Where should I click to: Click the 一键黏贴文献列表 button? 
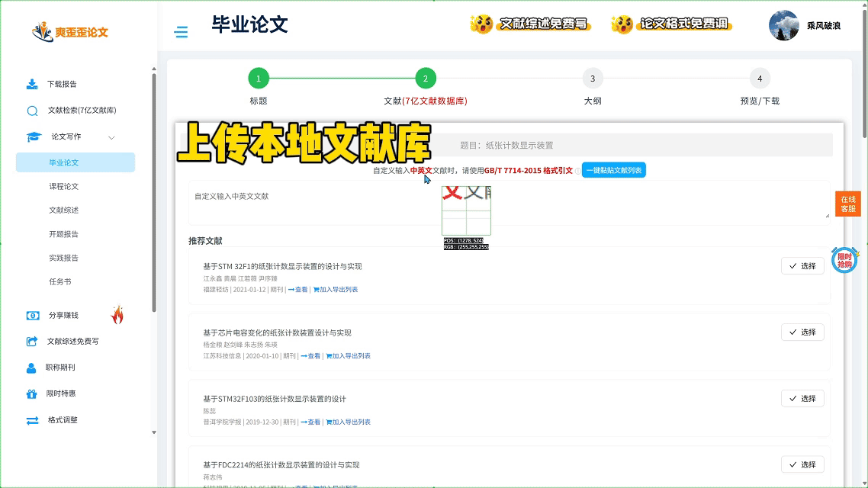click(x=613, y=170)
